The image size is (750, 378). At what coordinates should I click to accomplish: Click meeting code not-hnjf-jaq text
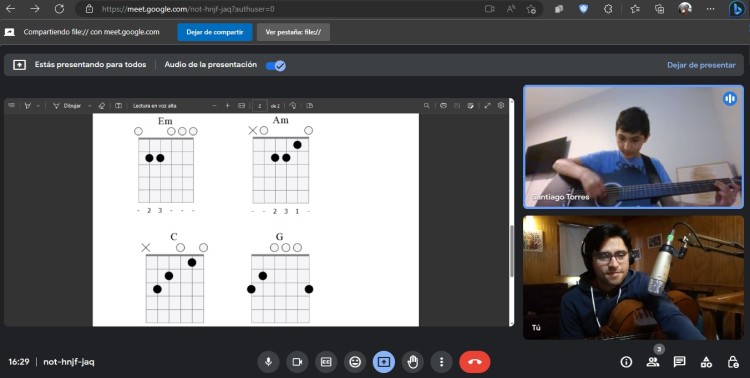69,362
